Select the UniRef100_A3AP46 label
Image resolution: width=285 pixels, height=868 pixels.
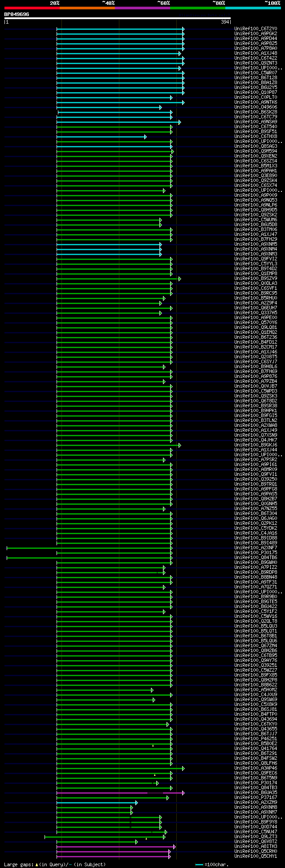click(256, 768)
